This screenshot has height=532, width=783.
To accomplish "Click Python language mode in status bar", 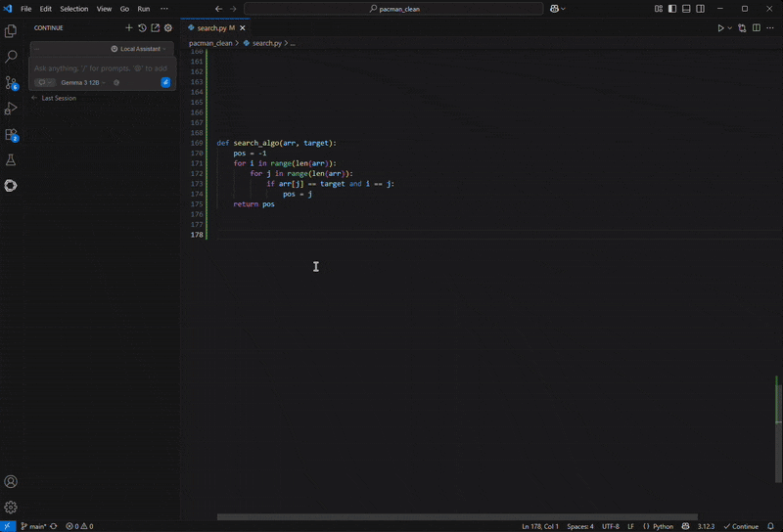I will click(x=663, y=526).
